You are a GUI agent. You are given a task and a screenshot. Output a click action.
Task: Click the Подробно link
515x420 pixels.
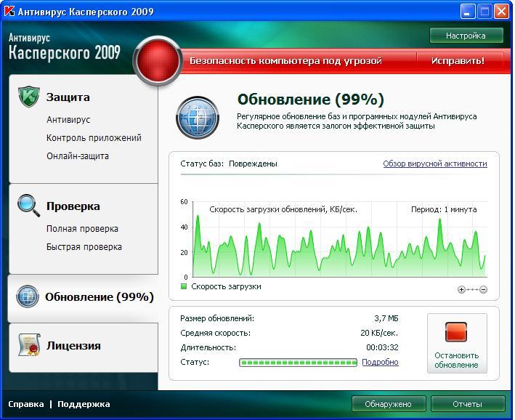pos(380,362)
